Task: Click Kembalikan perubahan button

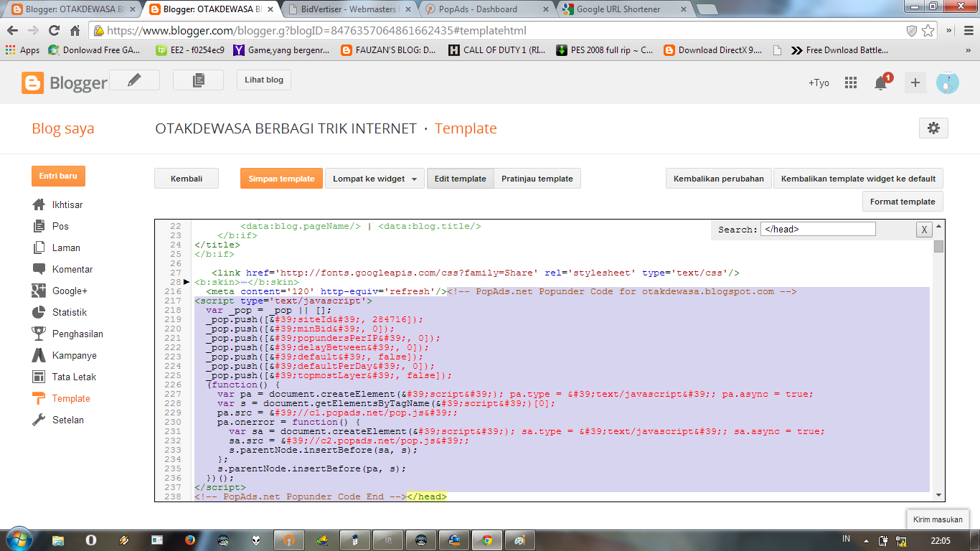Action: pos(719,179)
